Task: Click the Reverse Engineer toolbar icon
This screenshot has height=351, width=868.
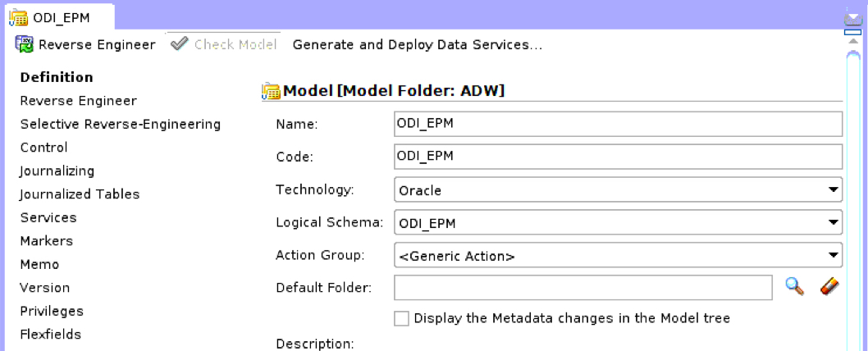Action: coord(24,44)
